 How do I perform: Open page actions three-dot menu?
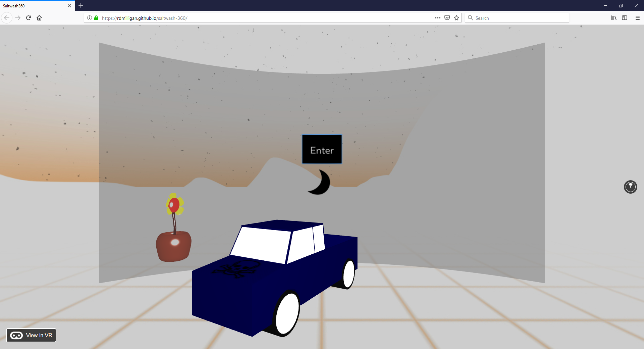(438, 18)
